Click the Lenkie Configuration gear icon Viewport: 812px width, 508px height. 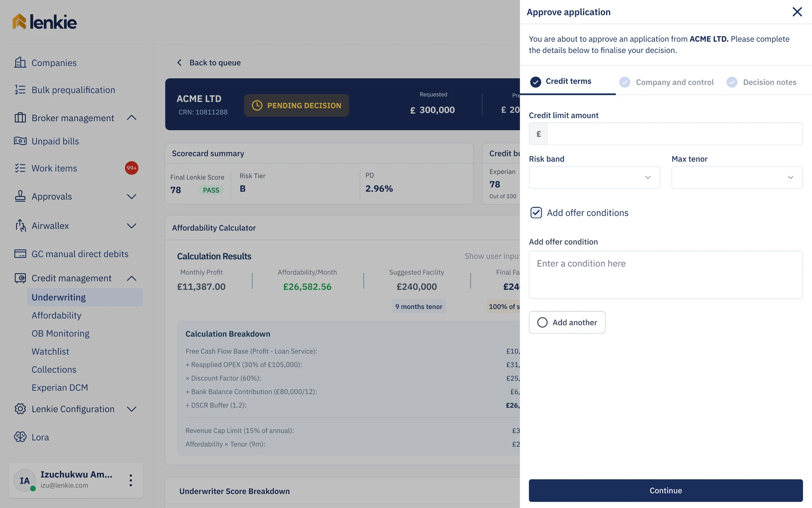(20, 409)
